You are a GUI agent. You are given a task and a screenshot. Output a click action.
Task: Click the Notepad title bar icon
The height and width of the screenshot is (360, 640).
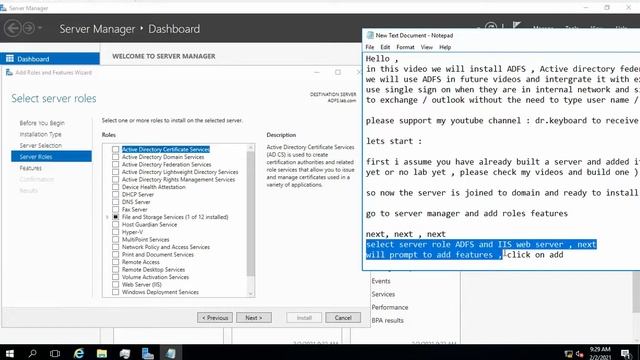point(370,36)
